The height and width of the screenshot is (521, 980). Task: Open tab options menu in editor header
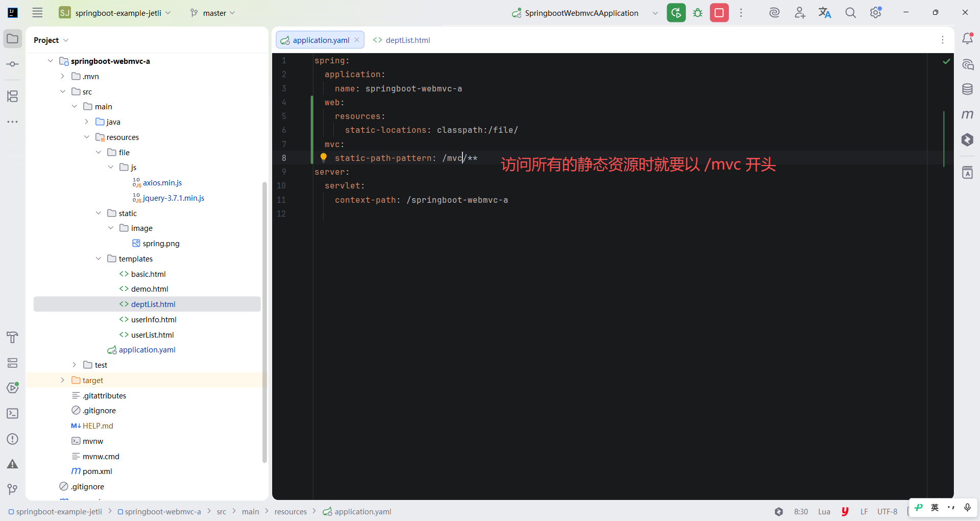[x=943, y=40]
